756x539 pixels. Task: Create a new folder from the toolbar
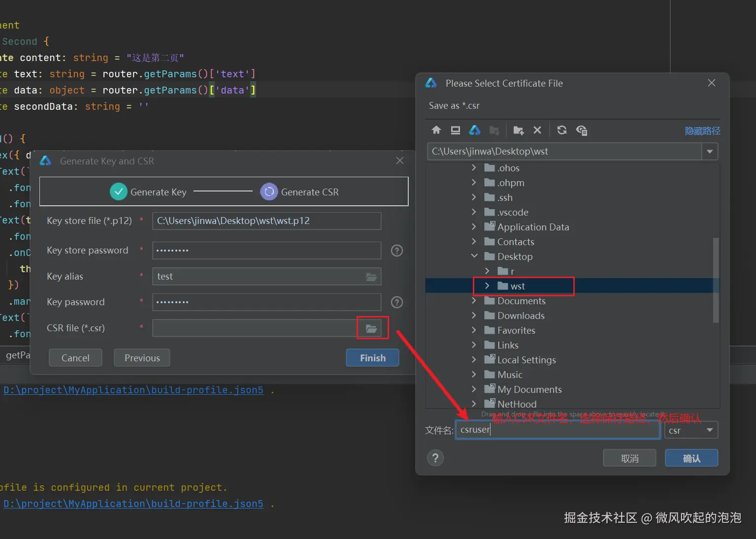click(518, 130)
